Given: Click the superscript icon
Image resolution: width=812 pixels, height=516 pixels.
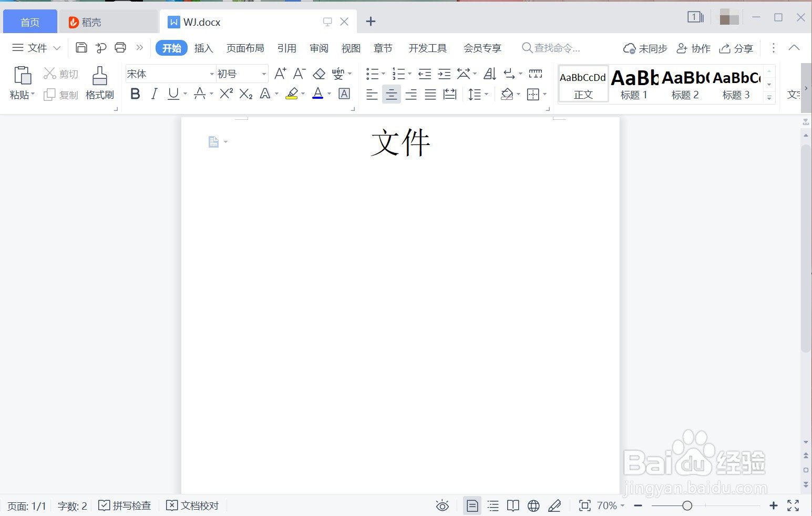Looking at the screenshot, I should pos(225,94).
